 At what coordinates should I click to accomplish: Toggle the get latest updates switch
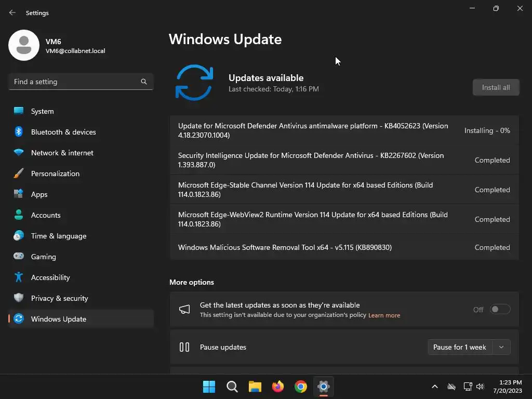tap(500, 310)
